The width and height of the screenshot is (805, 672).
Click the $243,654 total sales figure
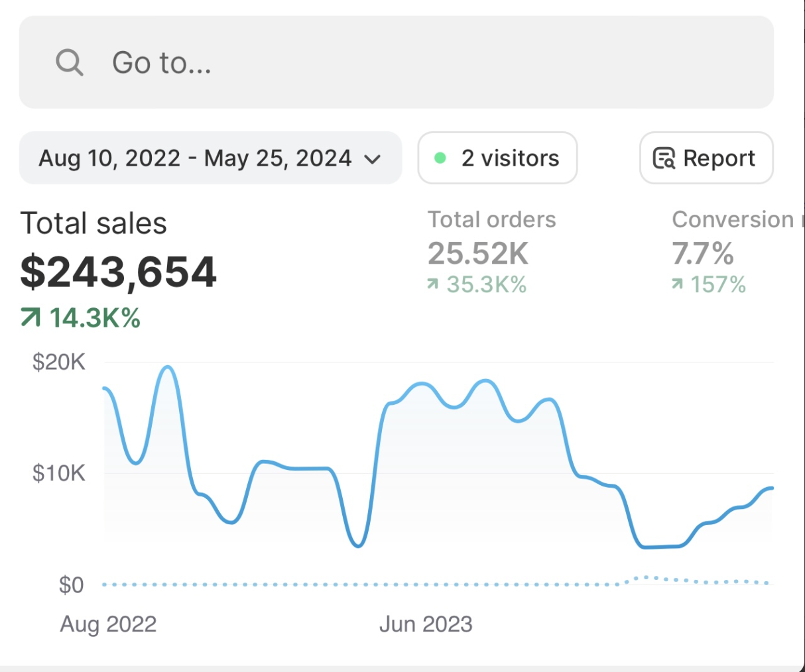[x=119, y=272]
